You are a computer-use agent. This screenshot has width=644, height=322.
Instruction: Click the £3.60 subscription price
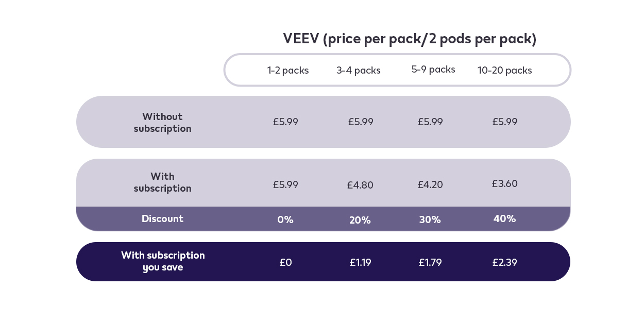[505, 184]
